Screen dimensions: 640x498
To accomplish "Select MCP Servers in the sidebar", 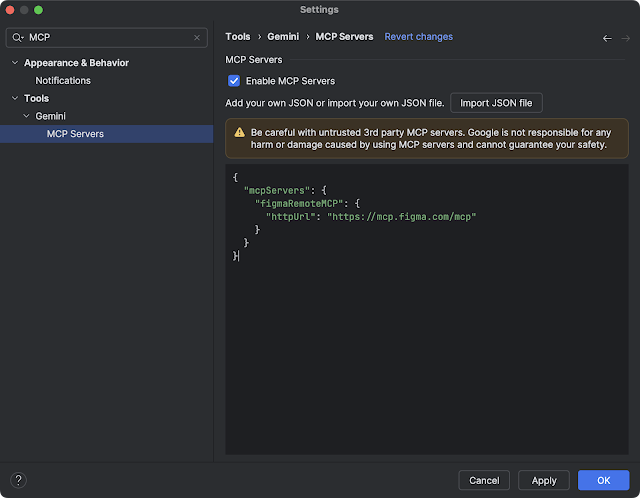I will pyautogui.click(x=75, y=134).
